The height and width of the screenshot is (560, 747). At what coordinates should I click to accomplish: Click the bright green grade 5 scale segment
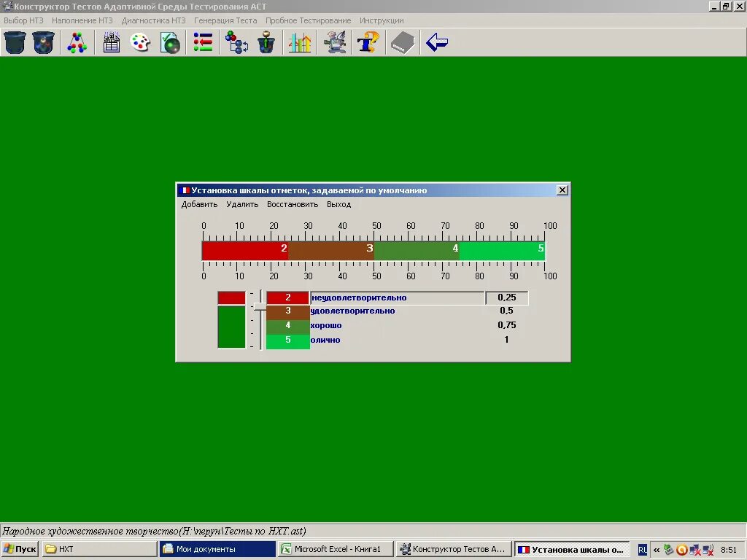point(502,251)
